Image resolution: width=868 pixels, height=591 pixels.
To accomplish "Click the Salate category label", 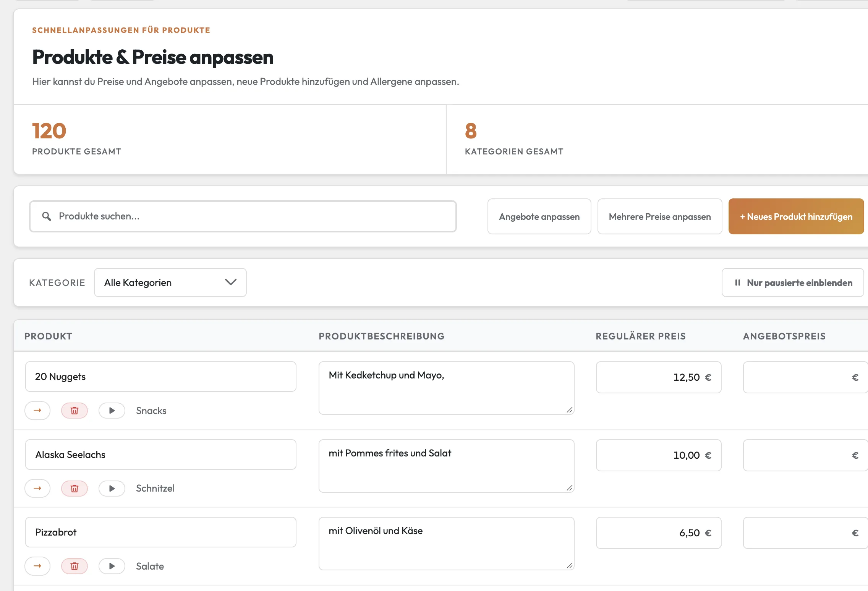I will 150,566.
